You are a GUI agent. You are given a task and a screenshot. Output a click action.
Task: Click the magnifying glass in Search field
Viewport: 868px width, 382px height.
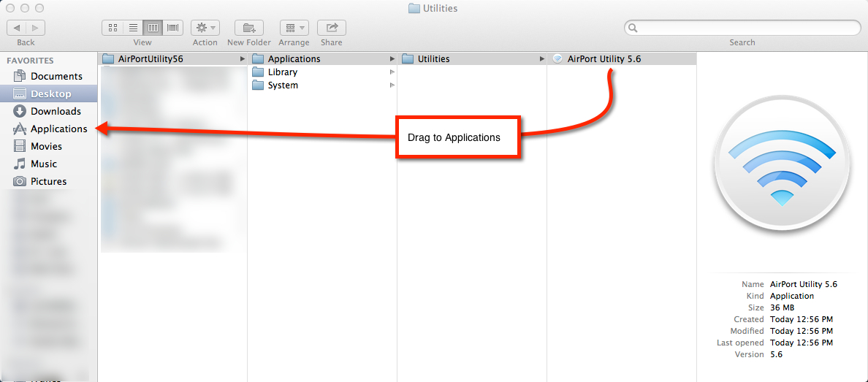click(633, 28)
